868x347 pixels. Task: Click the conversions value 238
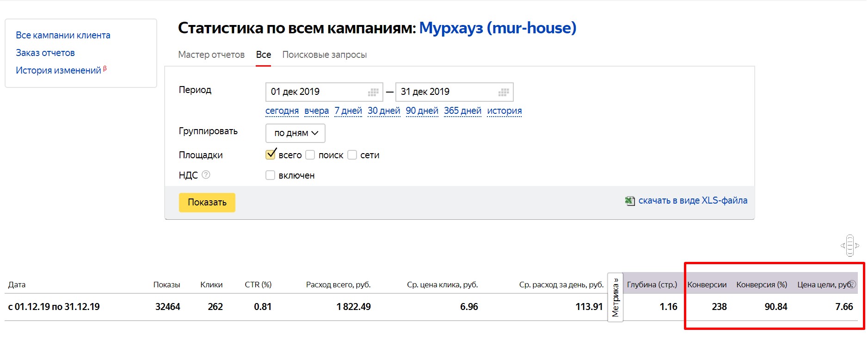coord(719,307)
